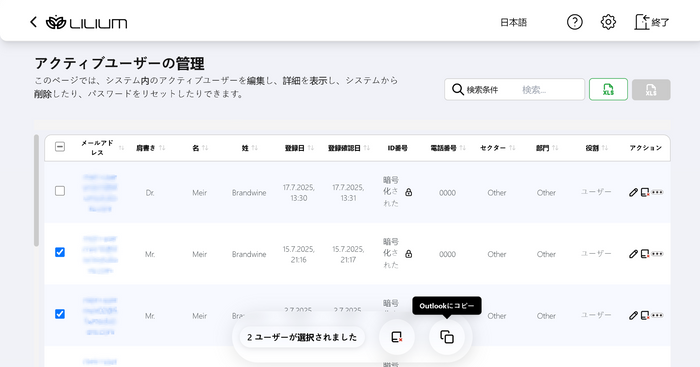Click the ユーザー role in Dr. row
This screenshot has height=367, width=700.
click(596, 192)
